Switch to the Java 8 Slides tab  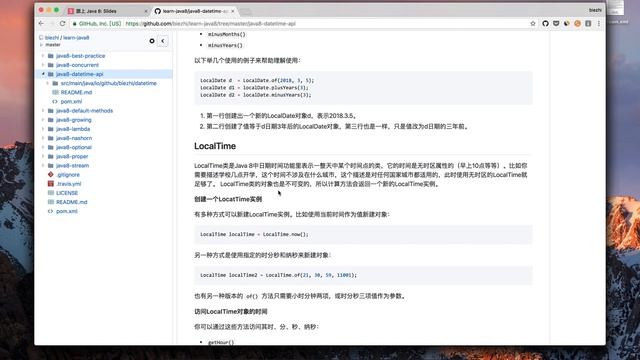tap(107, 11)
